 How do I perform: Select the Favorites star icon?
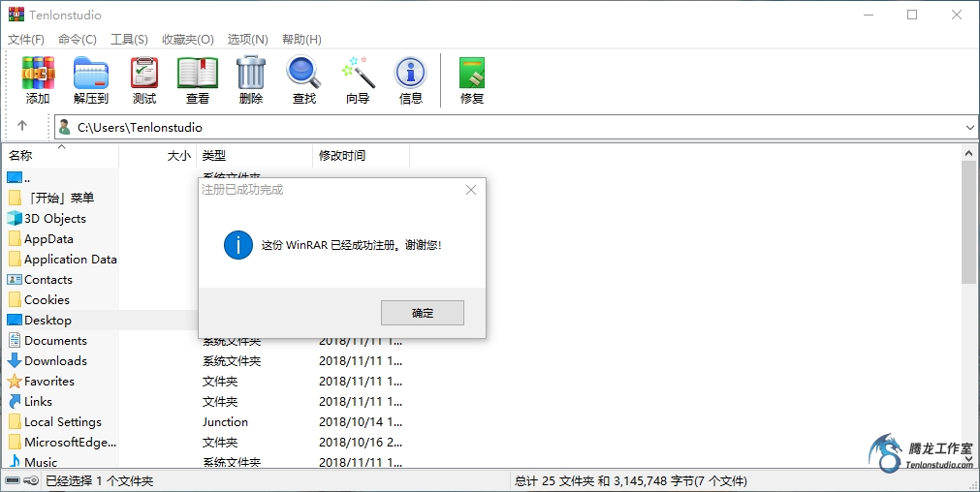coord(15,381)
